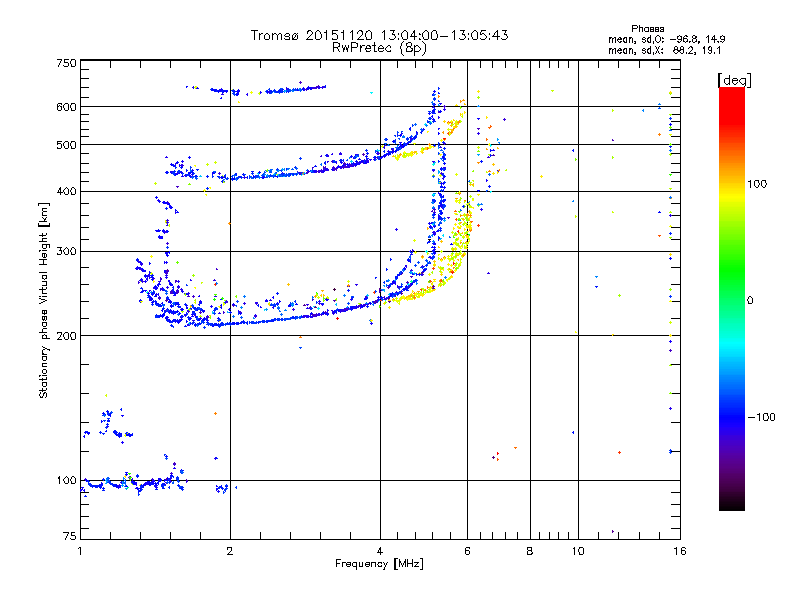Click the x-axis label 'Frequency [MHz]'
800x600 pixels.
coord(379,564)
